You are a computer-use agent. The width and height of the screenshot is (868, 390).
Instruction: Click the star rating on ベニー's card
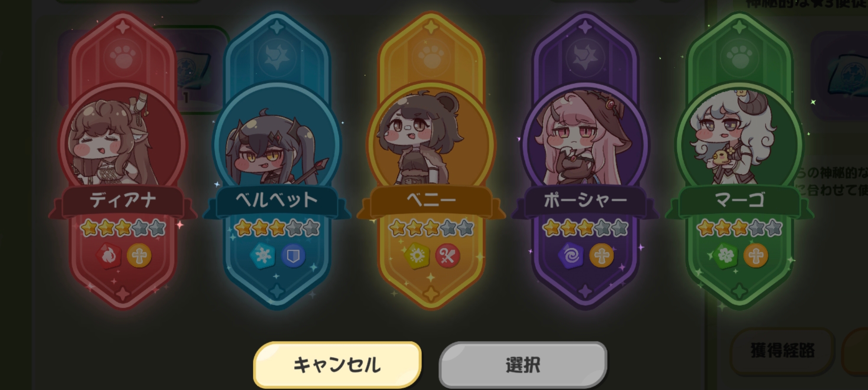(431, 228)
